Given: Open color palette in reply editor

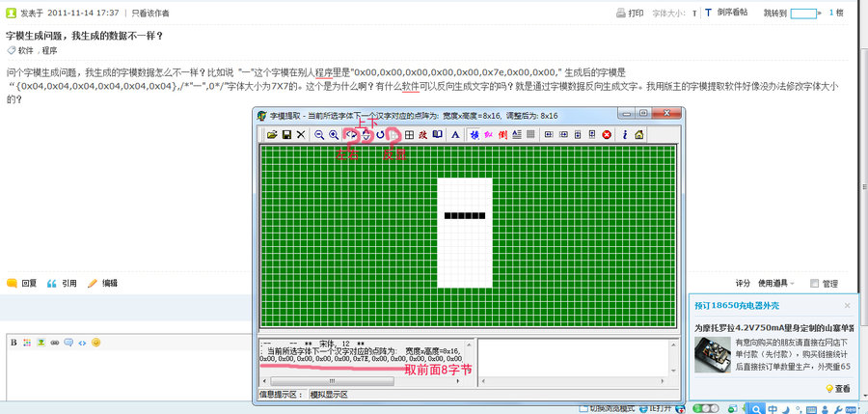Looking at the screenshot, I should point(27,343).
